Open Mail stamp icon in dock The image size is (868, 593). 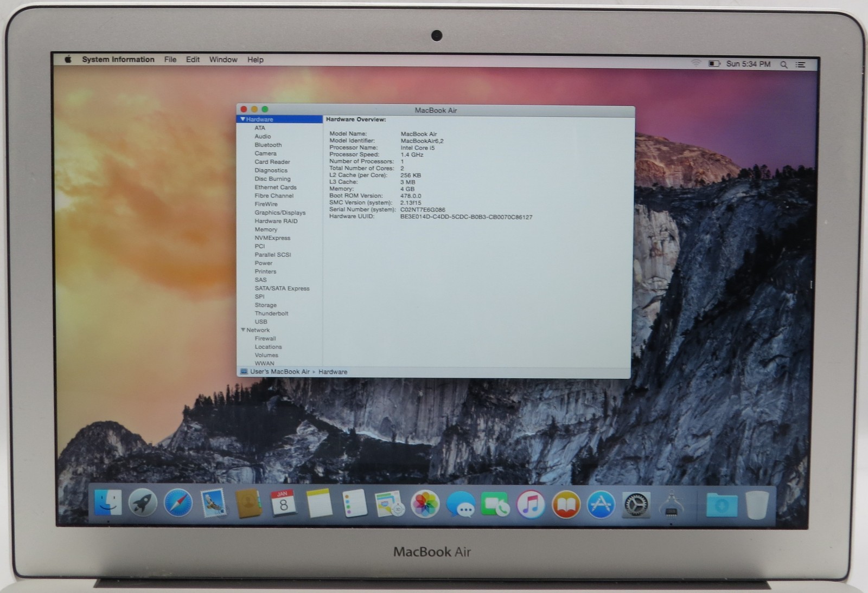pos(213,503)
